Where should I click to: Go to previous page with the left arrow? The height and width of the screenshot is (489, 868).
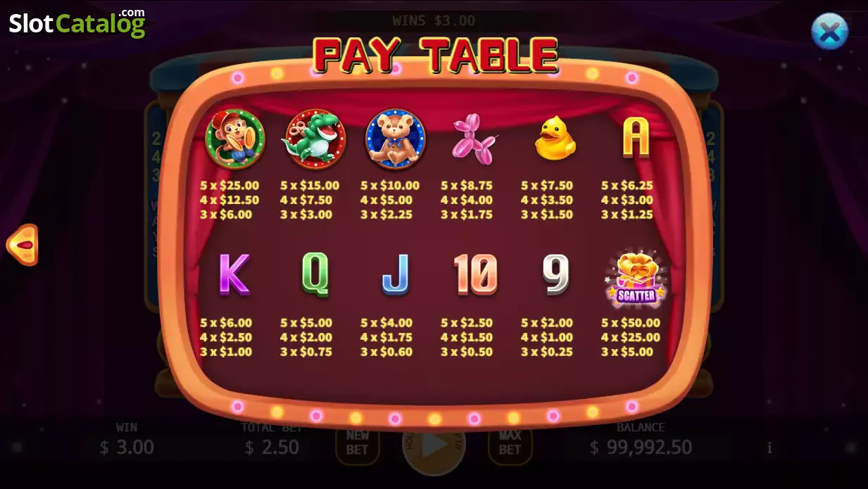[22, 245]
